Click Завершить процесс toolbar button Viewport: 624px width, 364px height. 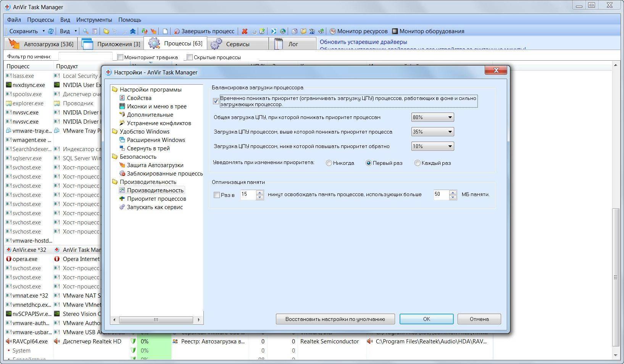204,31
